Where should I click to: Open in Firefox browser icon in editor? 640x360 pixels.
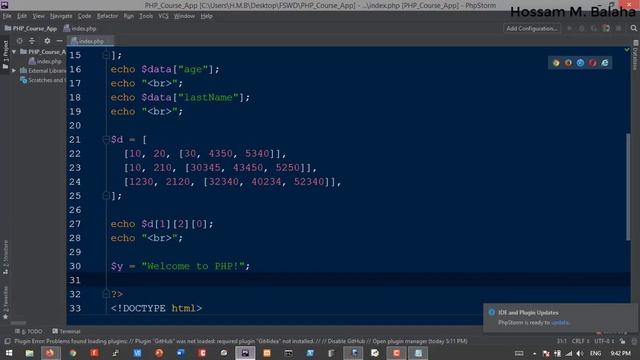coord(568,63)
